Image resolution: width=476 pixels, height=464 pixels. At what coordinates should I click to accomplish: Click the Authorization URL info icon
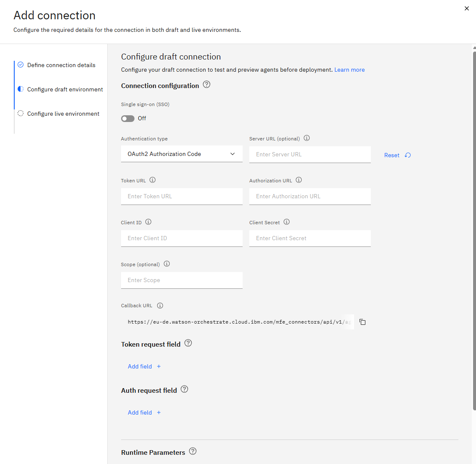point(299,180)
